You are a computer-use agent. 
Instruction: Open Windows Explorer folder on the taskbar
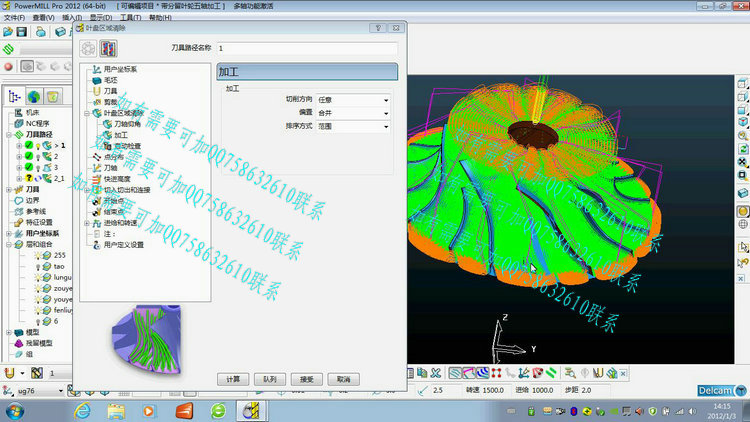coord(115,411)
